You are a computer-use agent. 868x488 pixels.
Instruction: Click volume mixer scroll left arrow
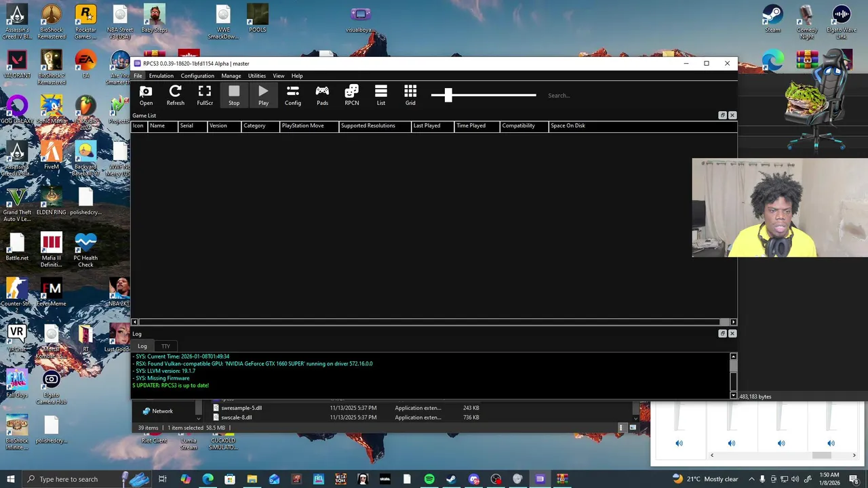tap(712, 455)
